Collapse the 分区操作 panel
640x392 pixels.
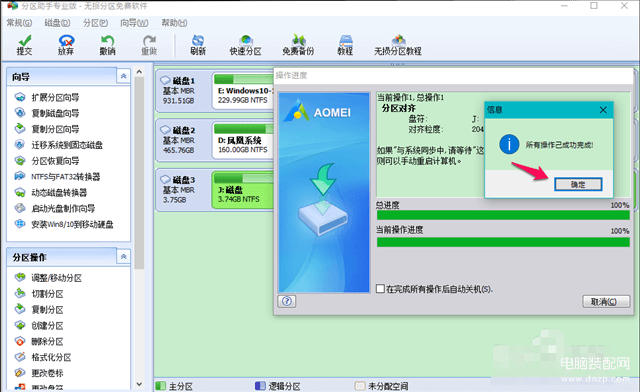click(x=123, y=257)
